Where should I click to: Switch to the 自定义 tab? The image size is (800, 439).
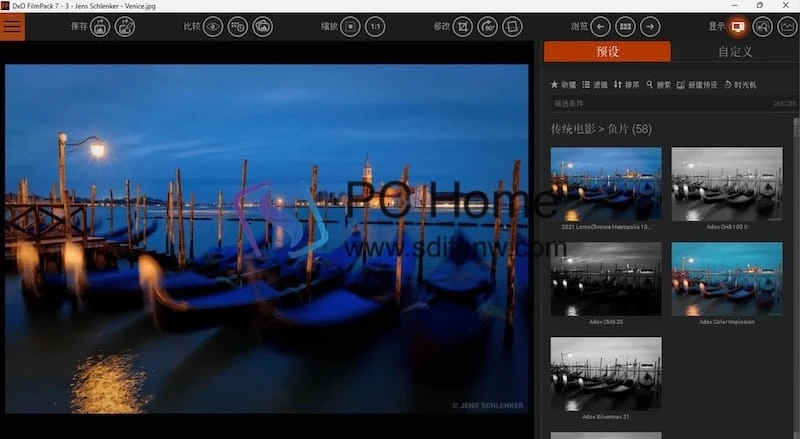(x=735, y=52)
